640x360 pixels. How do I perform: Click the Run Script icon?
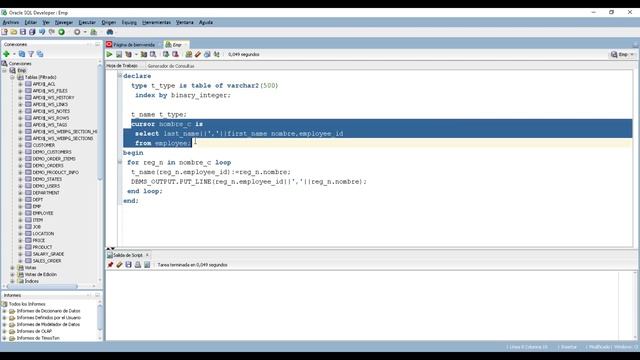119,54
